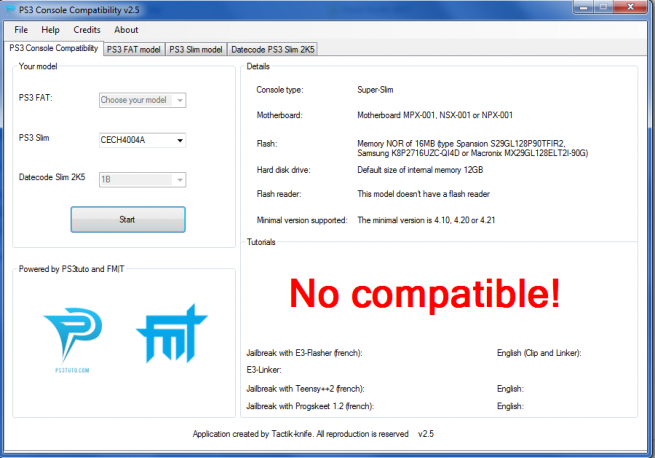Open the PS3 FAT model dropdown

[x=142, y=100]
